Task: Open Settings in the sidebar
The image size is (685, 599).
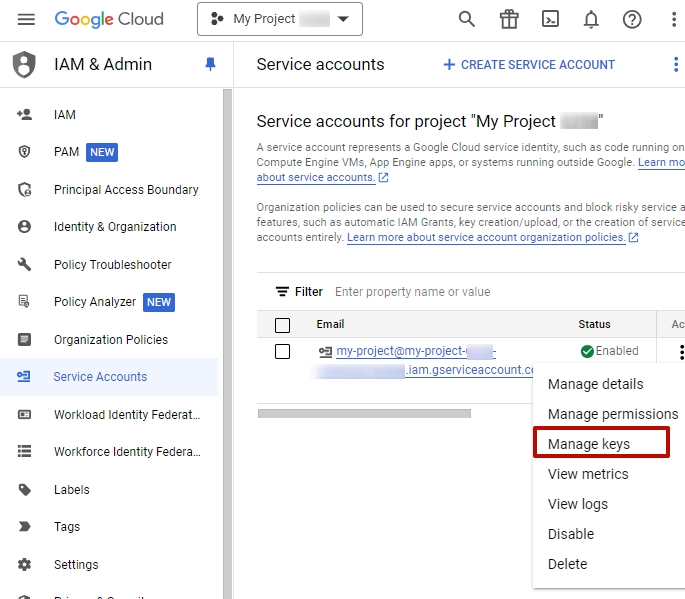Action: coord(76,564)
